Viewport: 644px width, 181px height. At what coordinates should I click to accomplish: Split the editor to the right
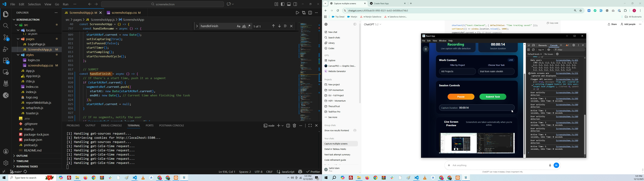coord(310,13)
